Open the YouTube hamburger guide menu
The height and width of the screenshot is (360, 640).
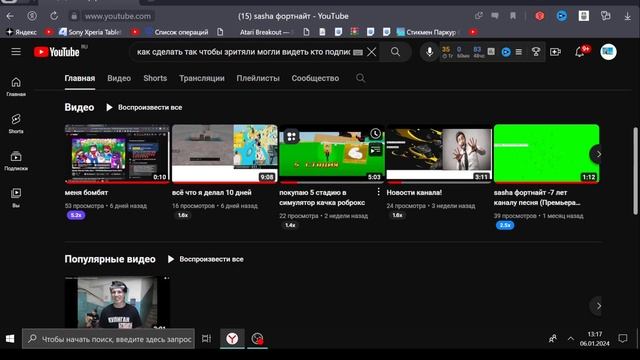point(16,52)
